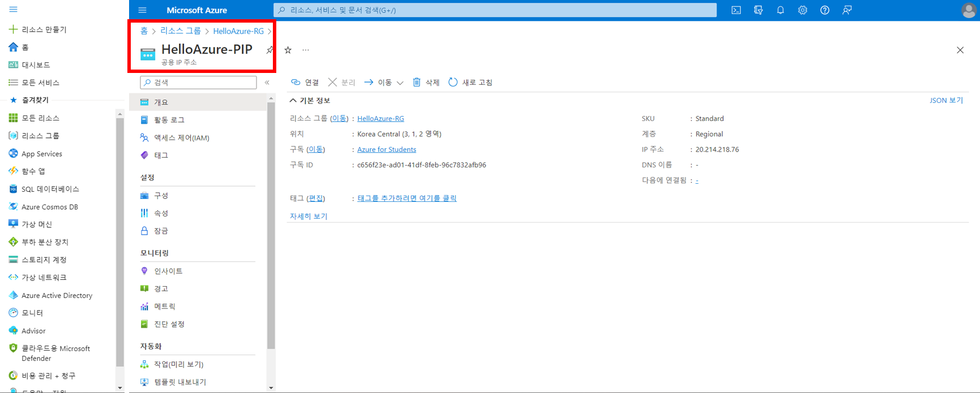Open the notifications bell
The height and width of the screenshot is (393, 980).
780,10
